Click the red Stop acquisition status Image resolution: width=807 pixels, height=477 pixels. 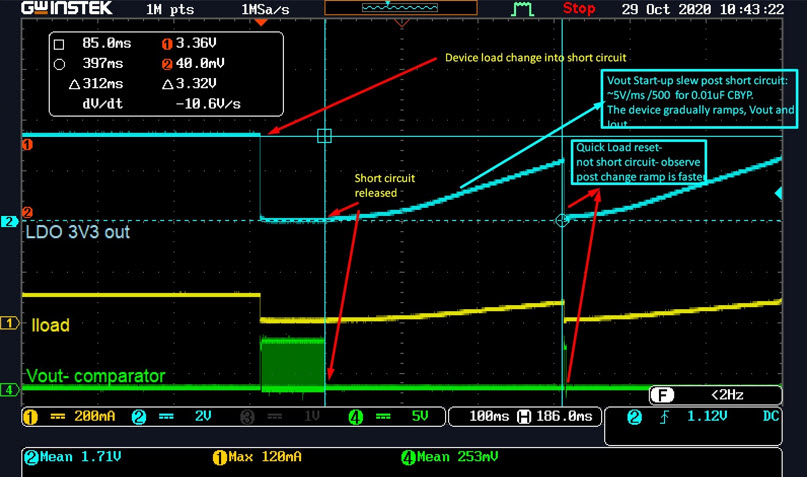[578, 9]
